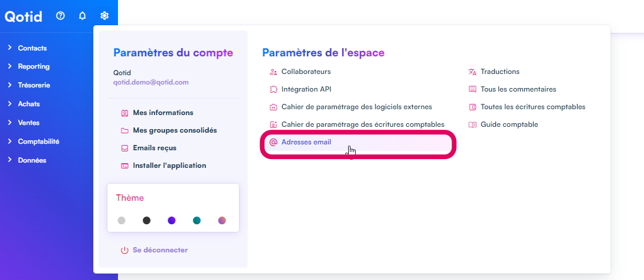Open Tous les commentaires
This screenshot has width=644, height=280.
pyautogui.click(x=518, y=89)
